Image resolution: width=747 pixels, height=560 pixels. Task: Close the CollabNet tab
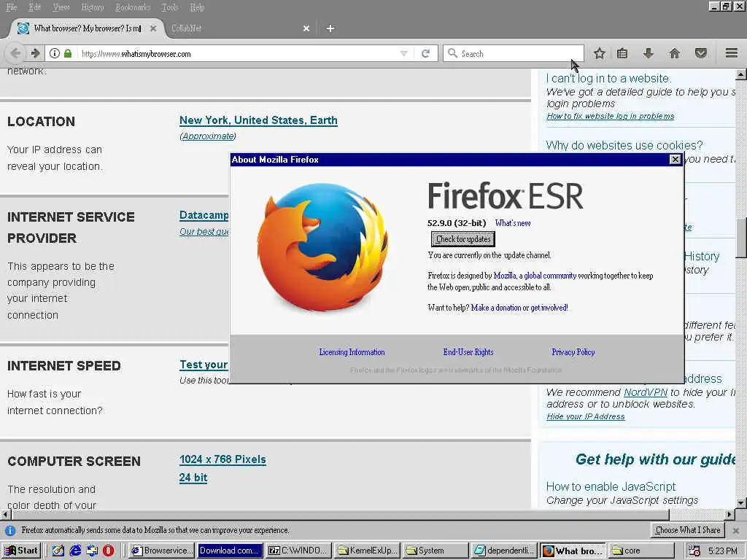(306, 28)
